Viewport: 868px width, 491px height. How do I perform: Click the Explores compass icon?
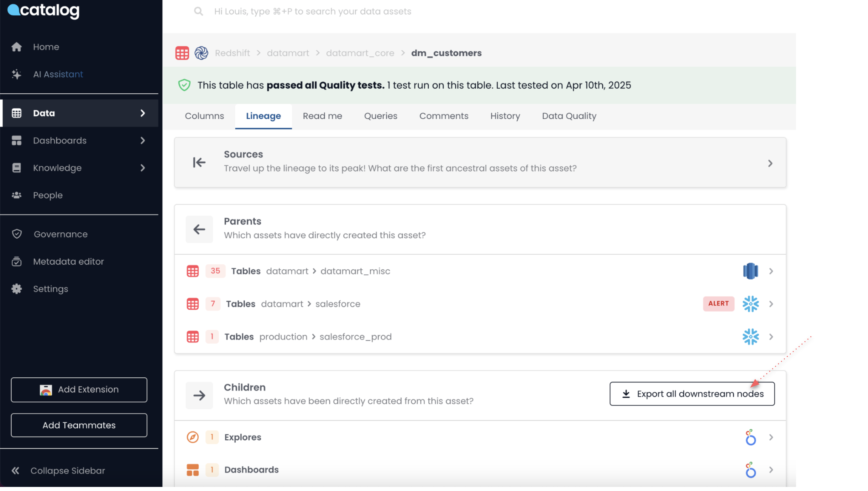click(193, 437)
